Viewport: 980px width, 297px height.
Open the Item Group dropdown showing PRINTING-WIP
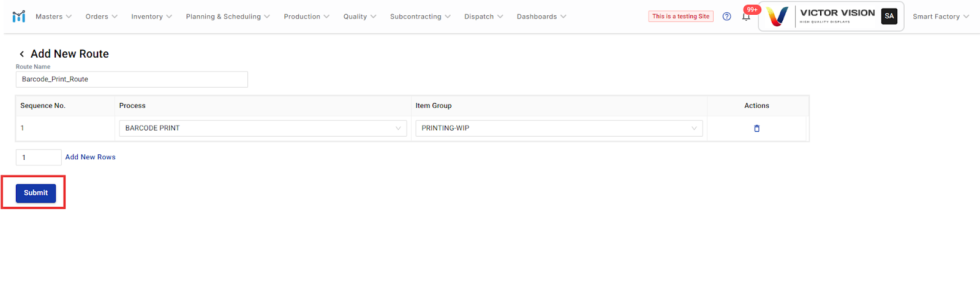[559, 129]
